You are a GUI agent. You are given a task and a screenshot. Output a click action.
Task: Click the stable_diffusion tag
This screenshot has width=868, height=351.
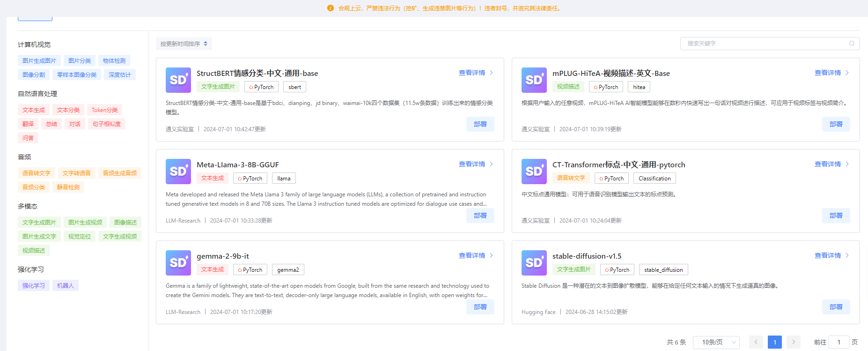pyautogui.click(x=663, y=269)
